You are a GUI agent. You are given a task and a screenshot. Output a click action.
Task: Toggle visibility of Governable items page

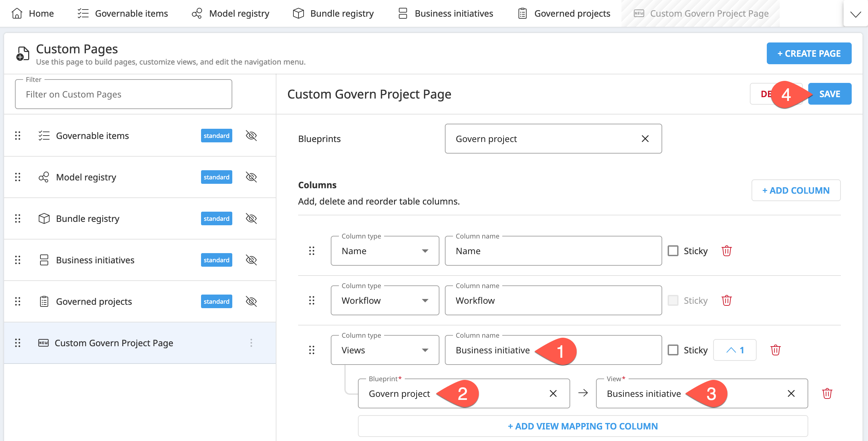[x=251, y=136]
